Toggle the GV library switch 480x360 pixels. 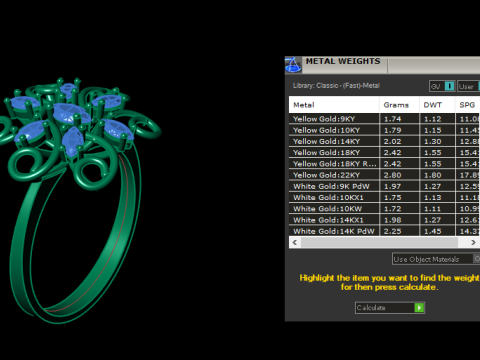pos(450,86)
